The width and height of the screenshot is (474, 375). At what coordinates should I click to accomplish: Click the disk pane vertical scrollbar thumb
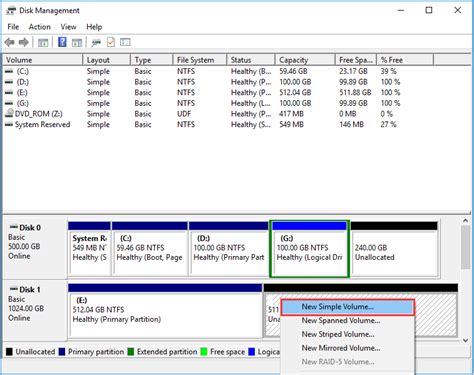click(465, 247)
